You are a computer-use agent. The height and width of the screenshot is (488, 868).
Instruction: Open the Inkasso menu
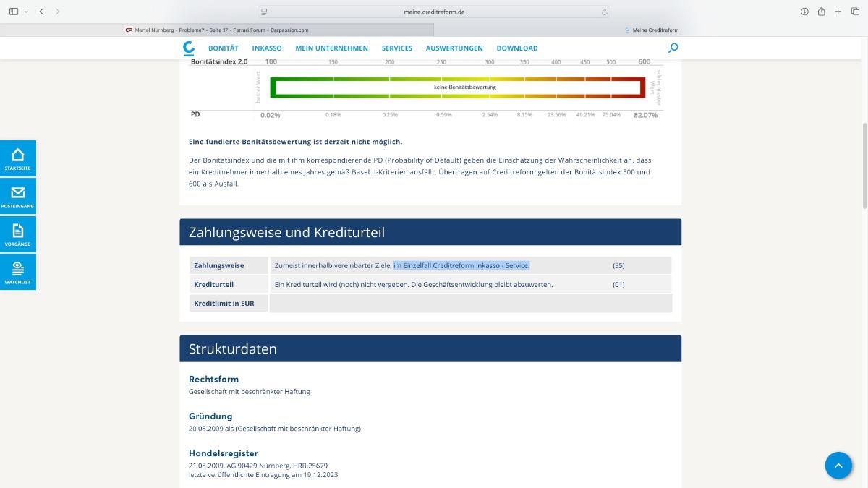pos(267,48)
